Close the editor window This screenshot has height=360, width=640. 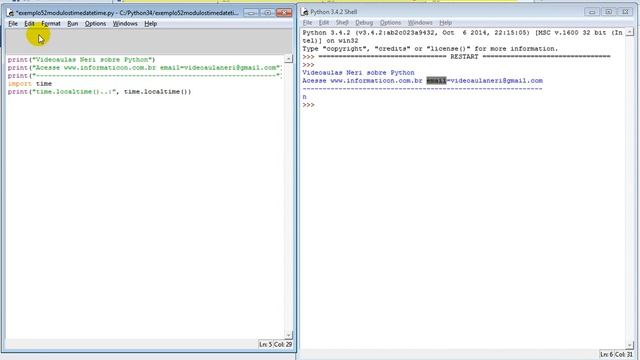coord(284,13)
